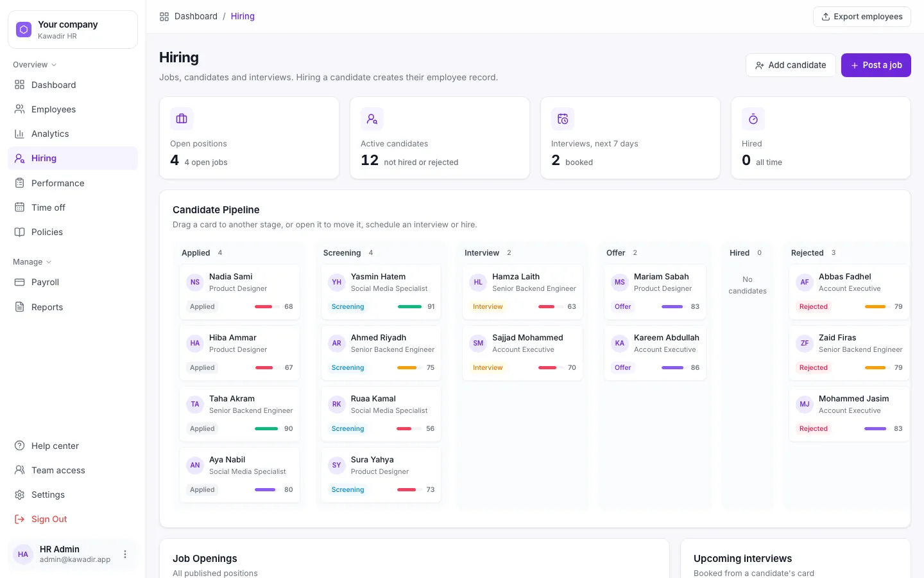Open Policies in the sidebar
Image resolution: width=924 pixels, height=578 pixels.
pyautogui.click(x=73, y=232)
